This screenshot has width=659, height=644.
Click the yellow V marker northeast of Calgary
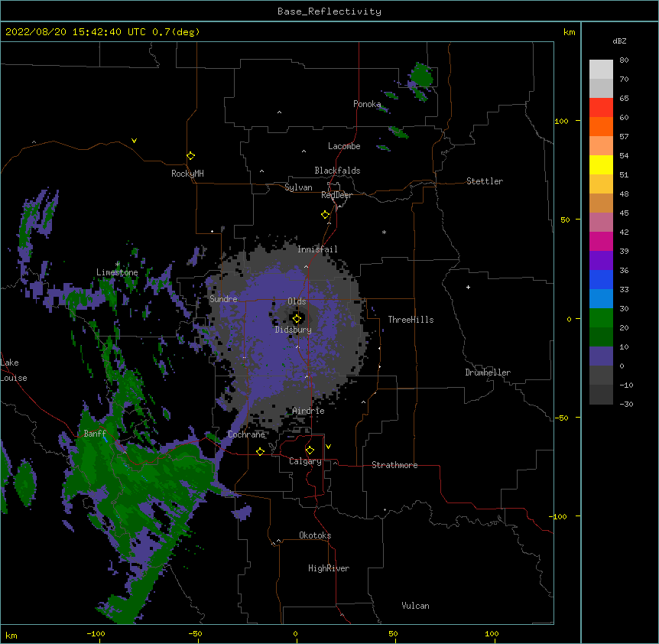pyautogui.click(x=328, y=447)
